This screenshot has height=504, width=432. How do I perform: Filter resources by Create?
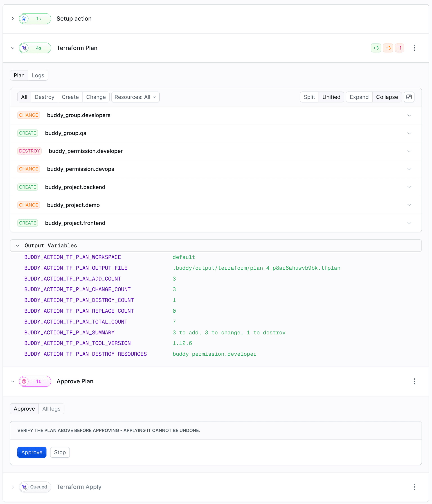pyautogui.click(x=70, y=97)
